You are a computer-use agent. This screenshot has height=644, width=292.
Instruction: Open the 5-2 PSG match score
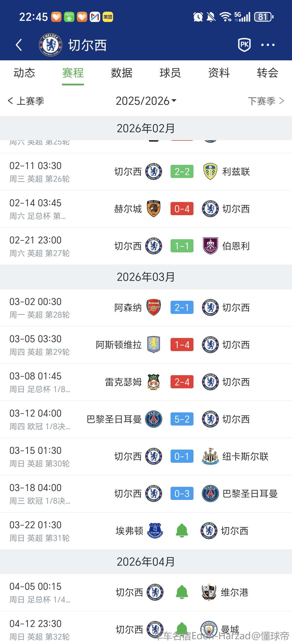point(182,419)
